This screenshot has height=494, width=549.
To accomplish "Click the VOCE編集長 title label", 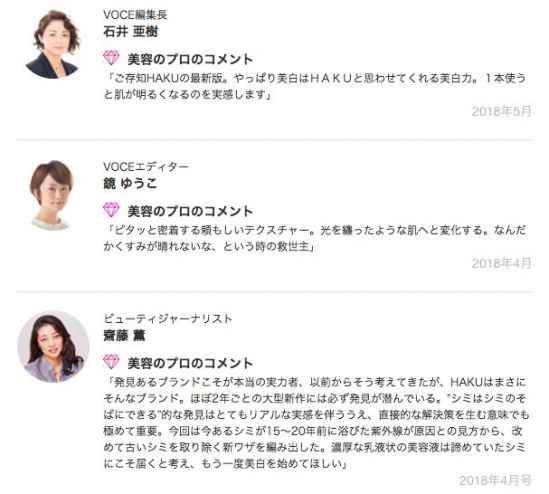I will tap(135, 15).
